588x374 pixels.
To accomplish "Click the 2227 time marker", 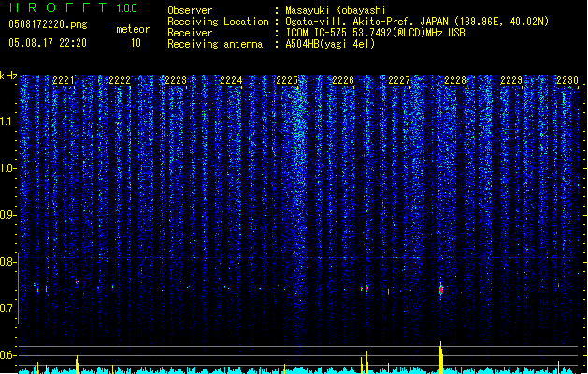I will point(399,79).
